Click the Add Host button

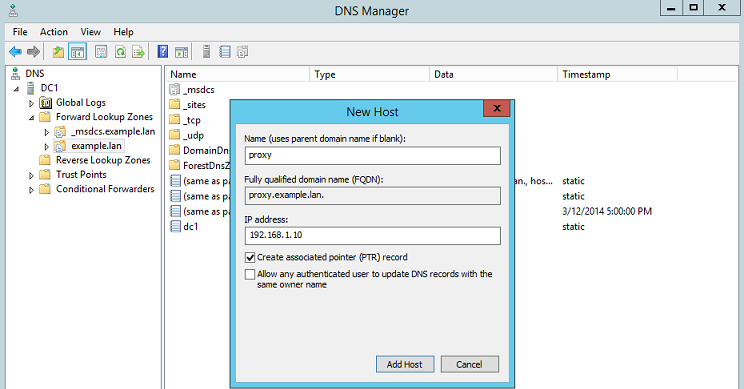point(405,364)
